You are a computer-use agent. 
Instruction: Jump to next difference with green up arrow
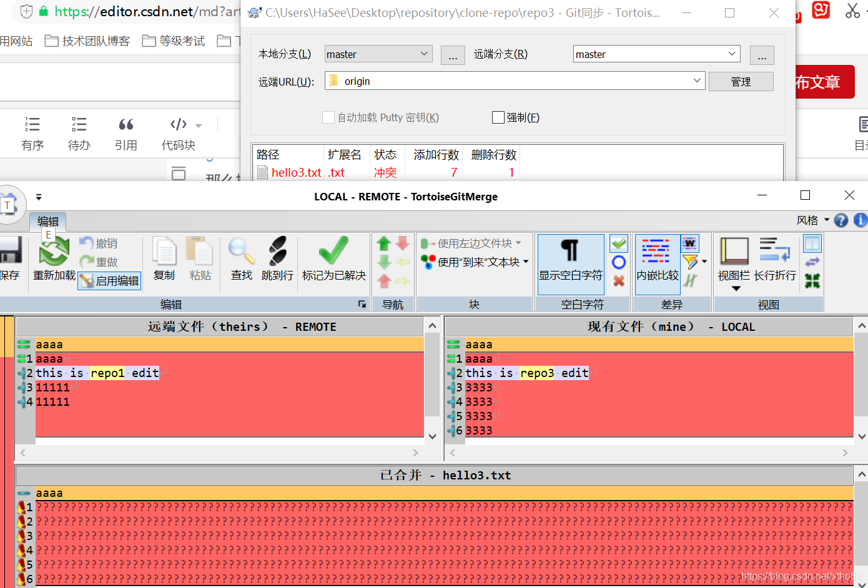coord(384,243)
